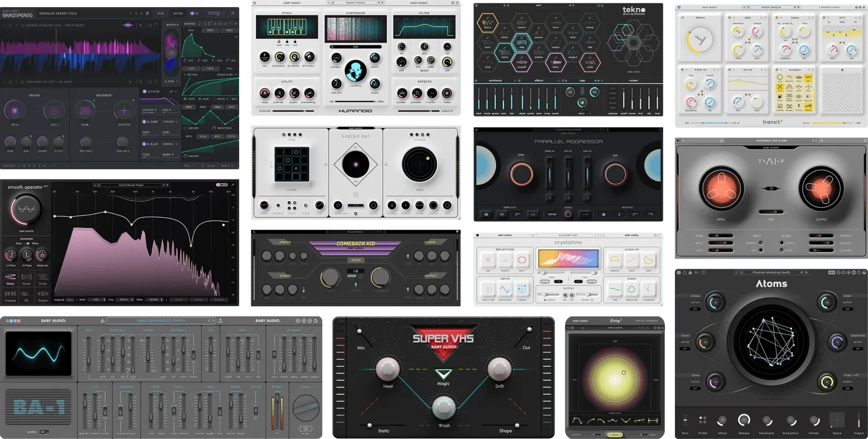Switch to the Design tab in Grainferno
Viewport: 868px width, 439px height.
pyautogui.click(x=177, y=14)
